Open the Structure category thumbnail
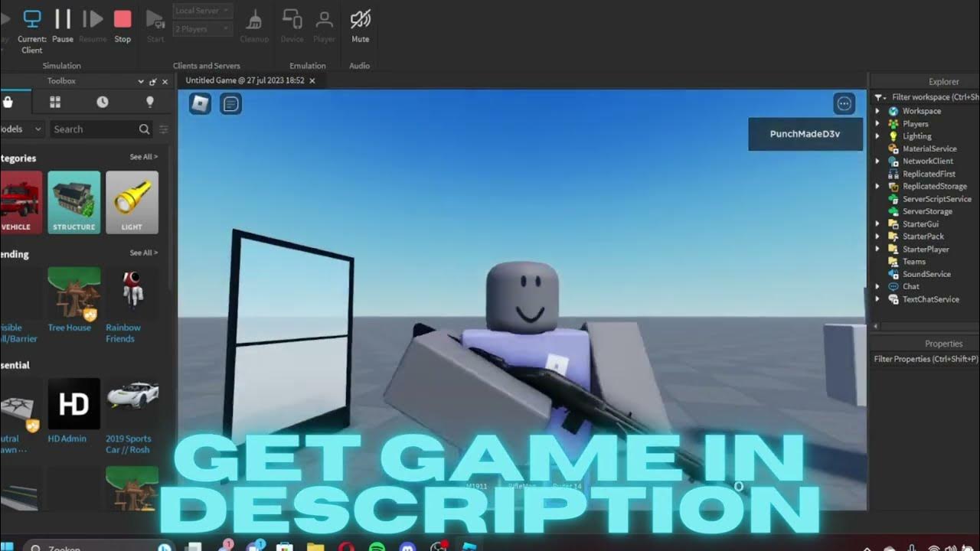This screenshot has height=551, width=980. point(74,202)
